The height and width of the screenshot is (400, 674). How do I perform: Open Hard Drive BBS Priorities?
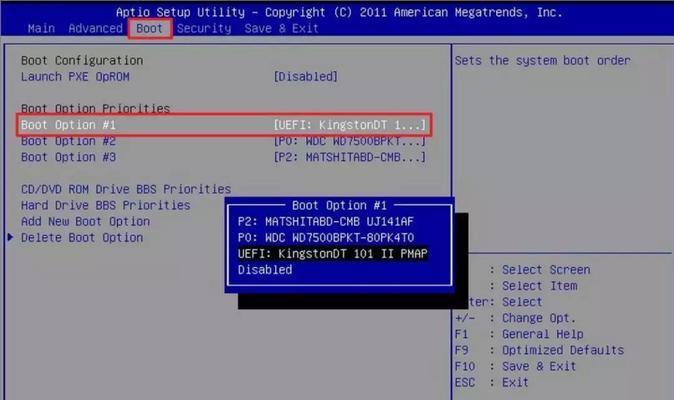tap(106, 206)
